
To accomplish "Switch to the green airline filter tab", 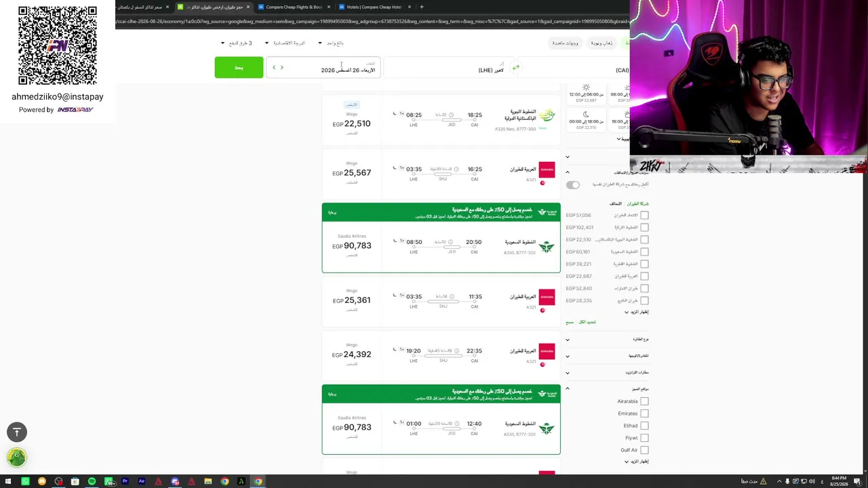I will tap(638, 204).
